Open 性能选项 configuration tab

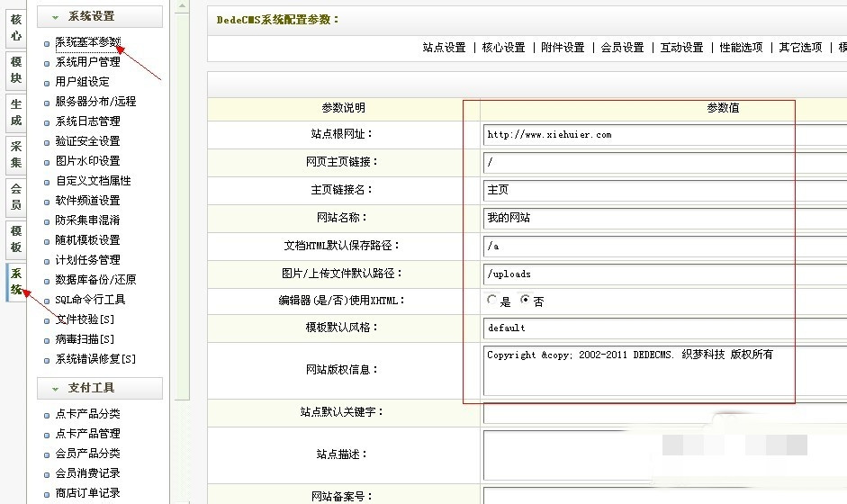[741, 48]
